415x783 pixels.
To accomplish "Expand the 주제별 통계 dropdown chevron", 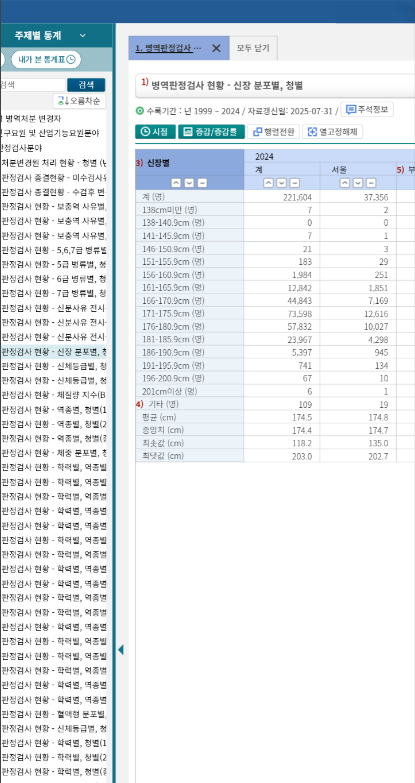I will point(83,35).
